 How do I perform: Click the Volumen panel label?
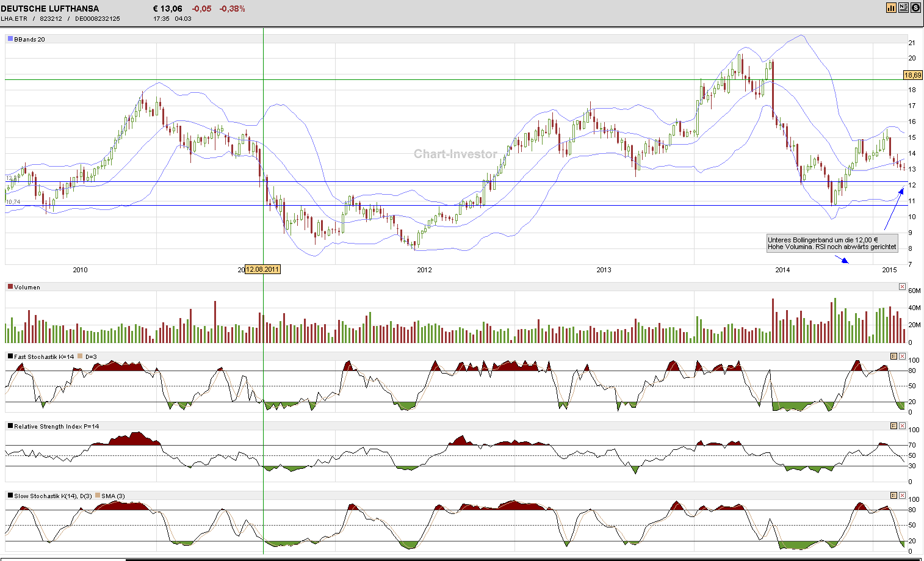click(x=27, y=288)
